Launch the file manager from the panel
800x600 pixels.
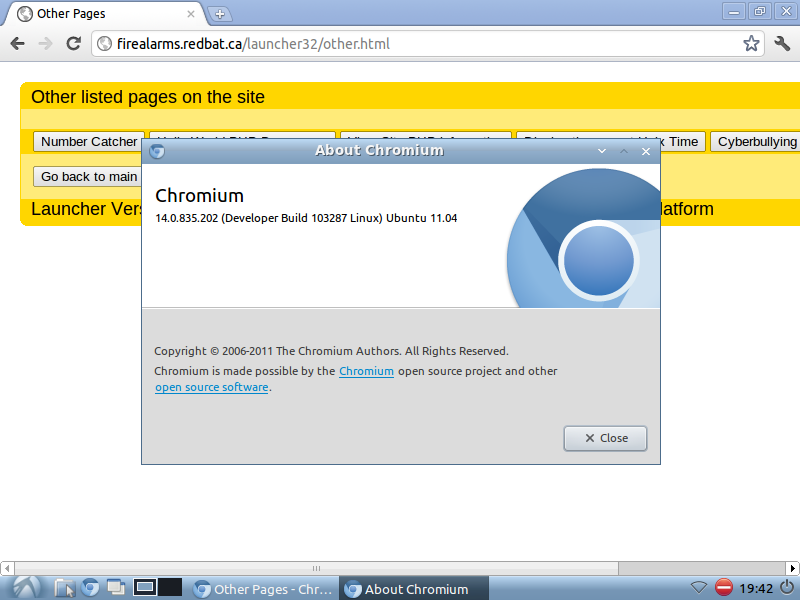coord(64,588)
